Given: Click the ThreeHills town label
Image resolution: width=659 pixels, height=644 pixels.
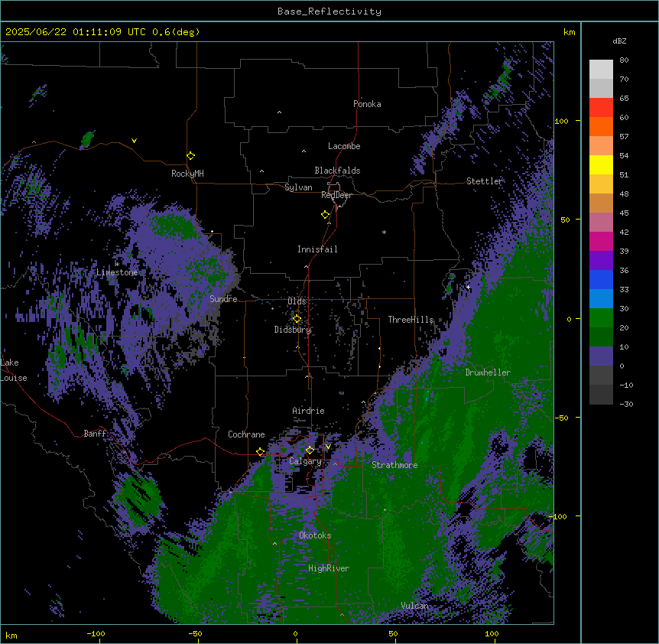Looking at the screenshot, I should pos(411,320).
